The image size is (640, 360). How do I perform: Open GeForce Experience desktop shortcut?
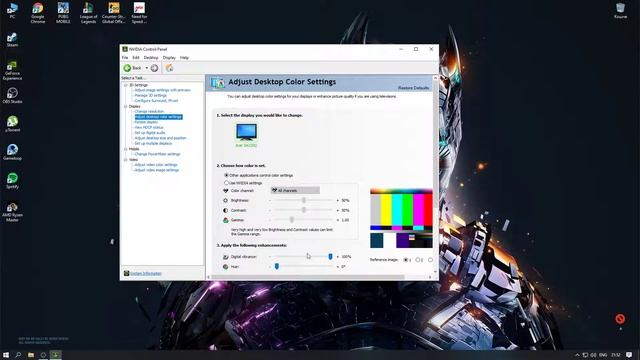click(x=12, y=70)
